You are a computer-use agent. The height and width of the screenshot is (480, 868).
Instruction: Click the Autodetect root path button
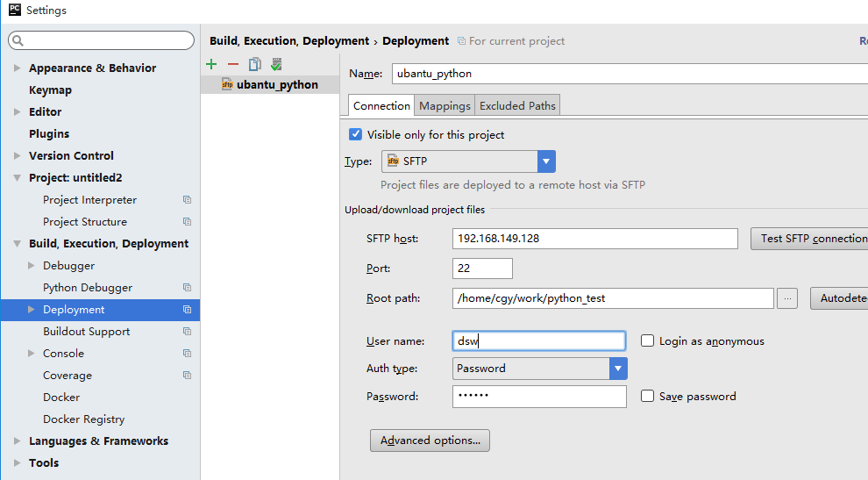[x=839, y=298]
